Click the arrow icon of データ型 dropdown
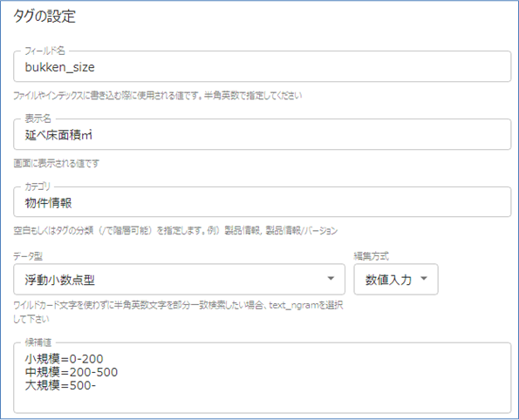Viewport: 519px width, 420px height. pos(331,279)
